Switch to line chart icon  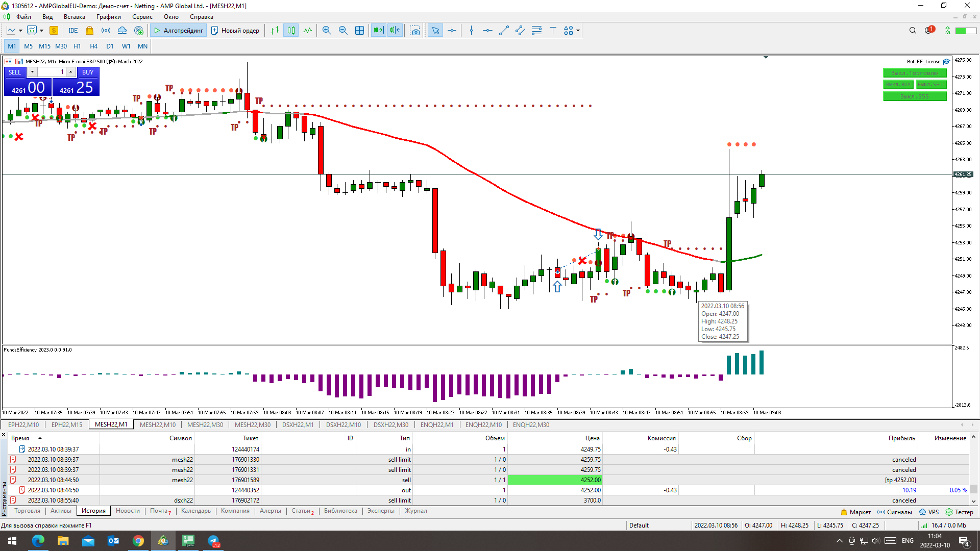pyautogui.click(x=307, y=31)
